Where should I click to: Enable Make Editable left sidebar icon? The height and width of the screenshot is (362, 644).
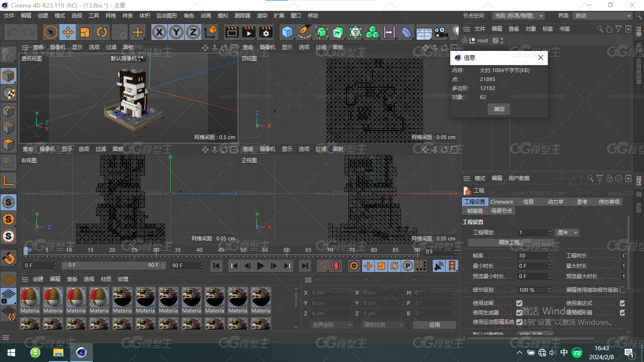[x=8, y=55]
